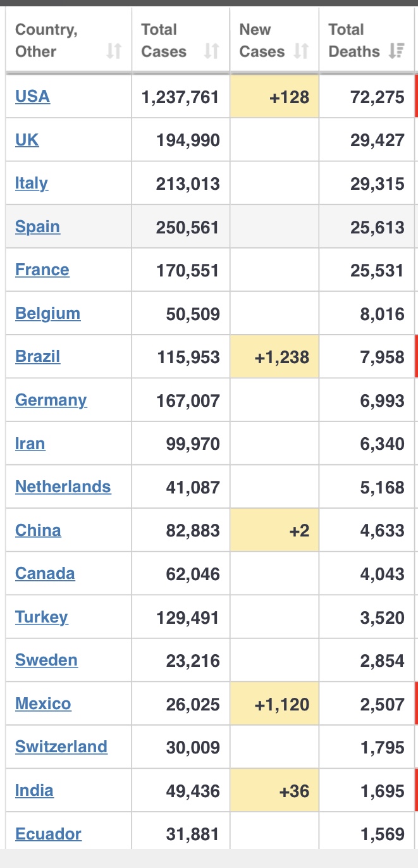Open the Netherlands country link

coord(63,487)
